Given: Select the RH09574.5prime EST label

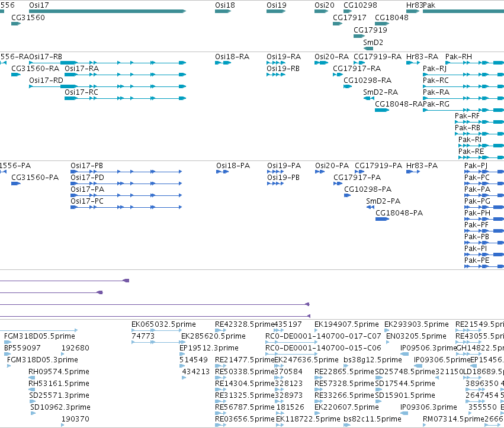Looking at the screenshot, I should point(59,372).
